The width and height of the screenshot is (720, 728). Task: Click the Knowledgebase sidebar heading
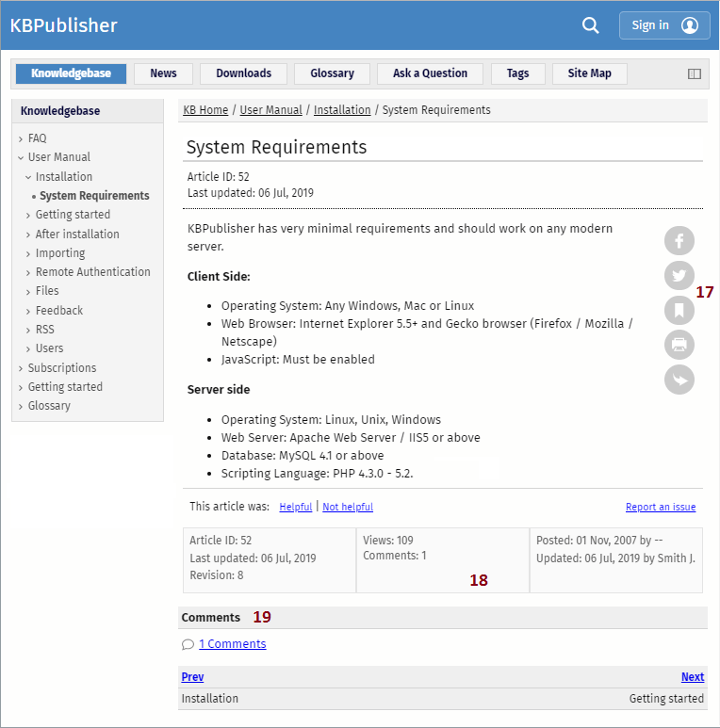click(x=60, y=111)
